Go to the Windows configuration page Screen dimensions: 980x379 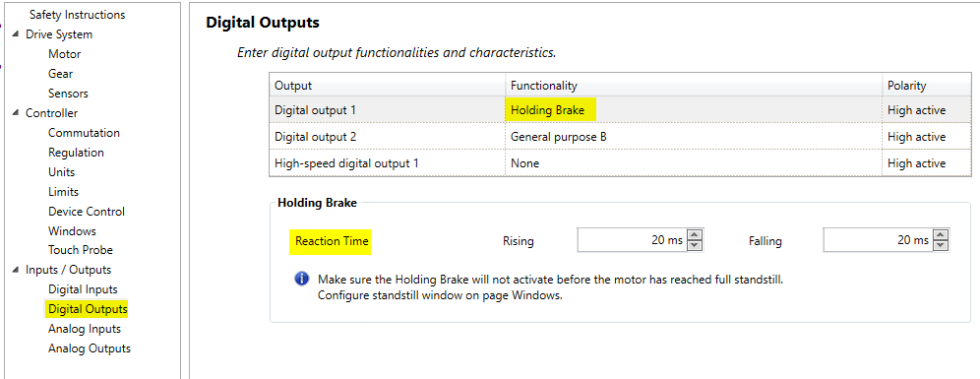72,231
